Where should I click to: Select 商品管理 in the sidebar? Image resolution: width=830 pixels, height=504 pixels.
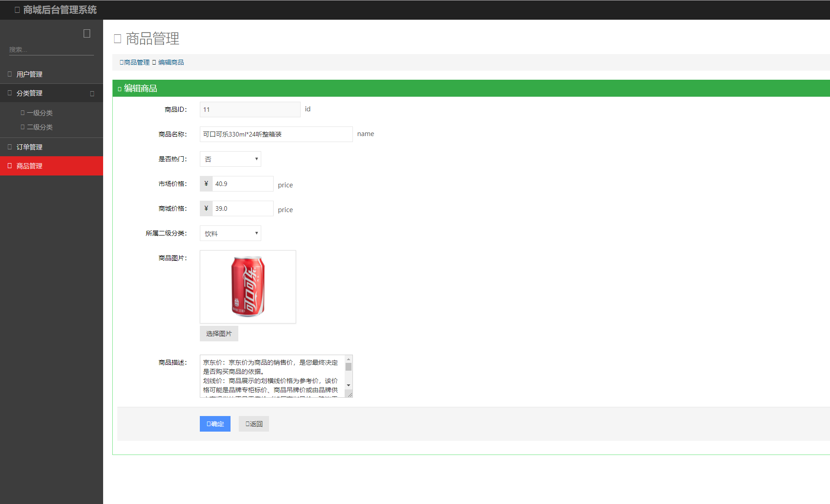coord(29,166)
